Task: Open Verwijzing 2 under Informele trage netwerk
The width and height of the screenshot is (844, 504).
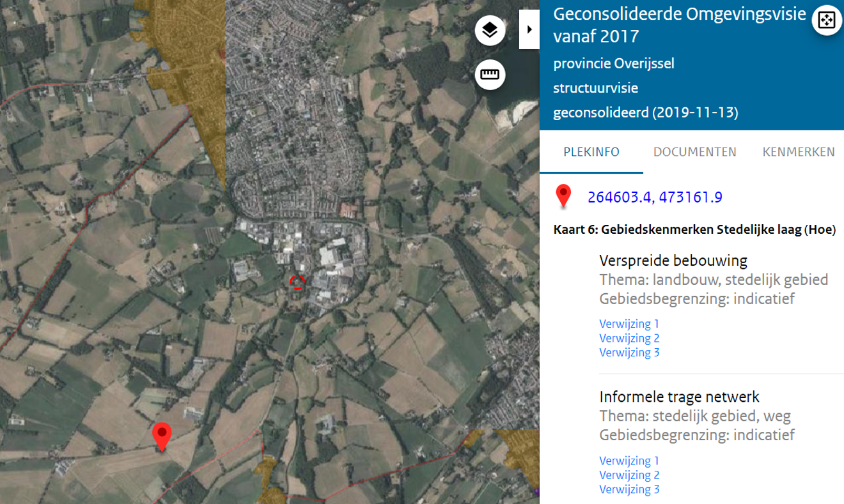Action: (629, 475)
